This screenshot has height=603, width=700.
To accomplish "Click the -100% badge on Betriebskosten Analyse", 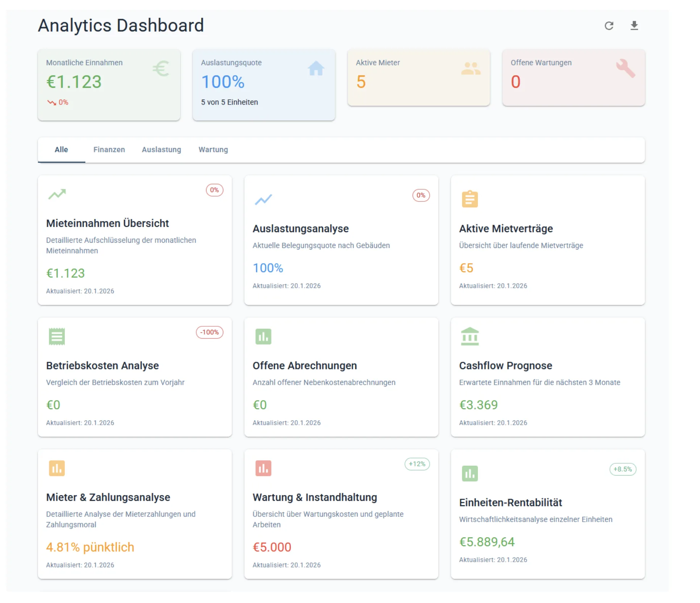I will click(210, 332).
